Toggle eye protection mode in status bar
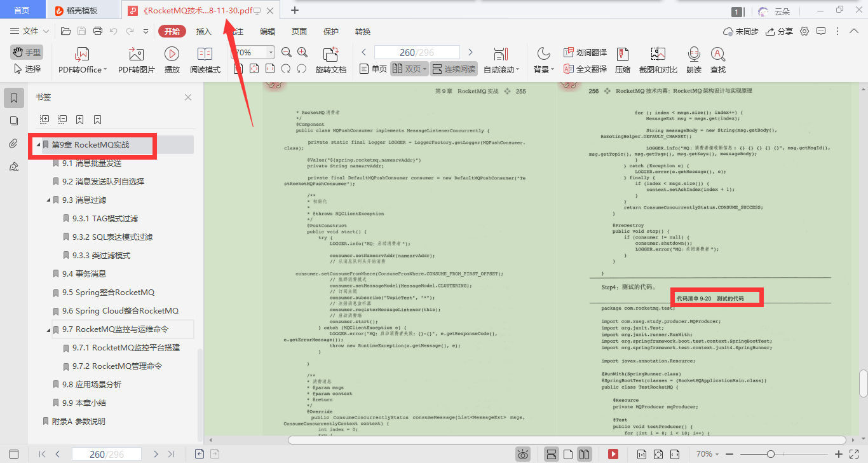 [523, 454]
